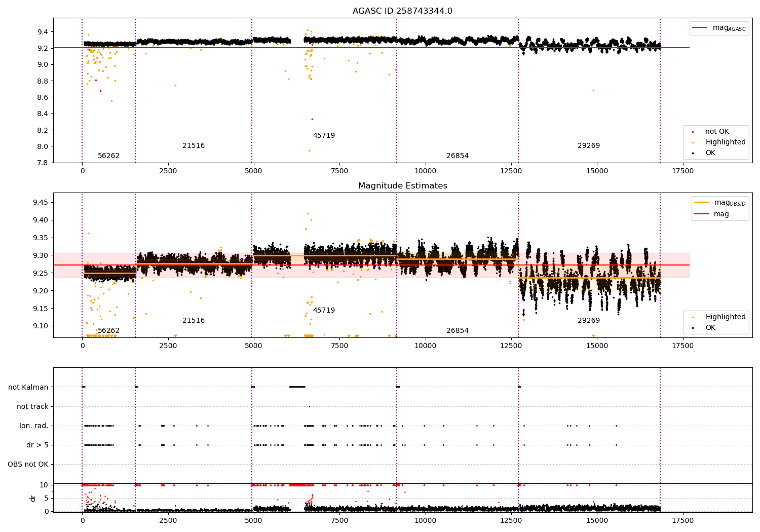Select mag AGASC legend entry in top plot
Image resolution: width=760 pixels, height=532 pixels.
point(718,28)
